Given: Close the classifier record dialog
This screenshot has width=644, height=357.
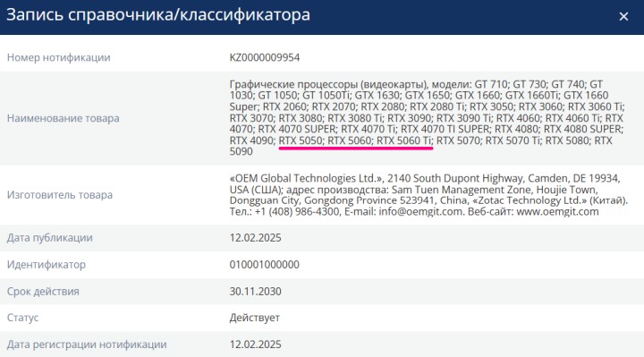Looking at the screenshot, I should (623, 16).
